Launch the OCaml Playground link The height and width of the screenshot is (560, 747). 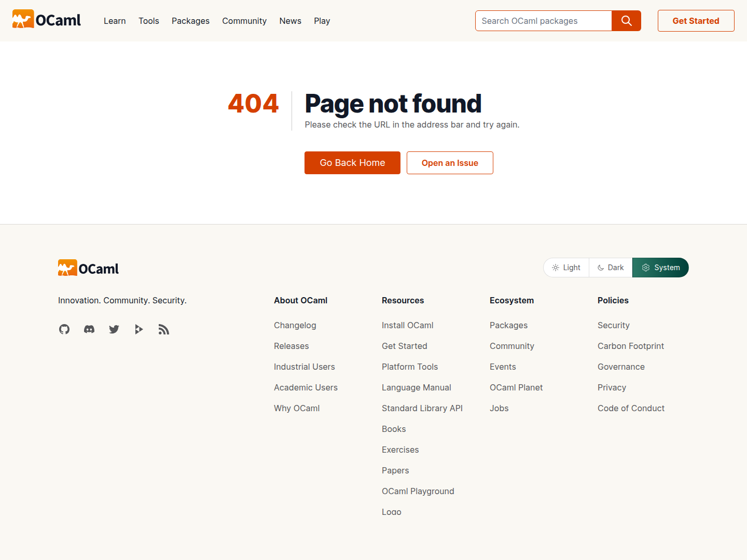418,491
